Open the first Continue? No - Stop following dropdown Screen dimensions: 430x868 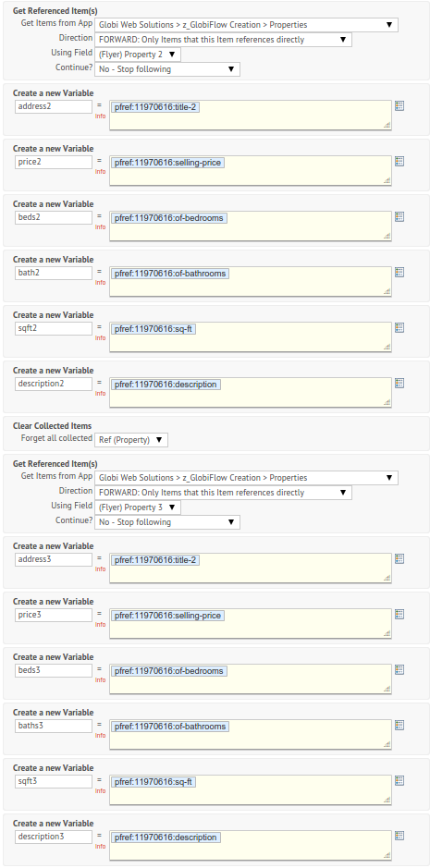click(x=167, y=69)
